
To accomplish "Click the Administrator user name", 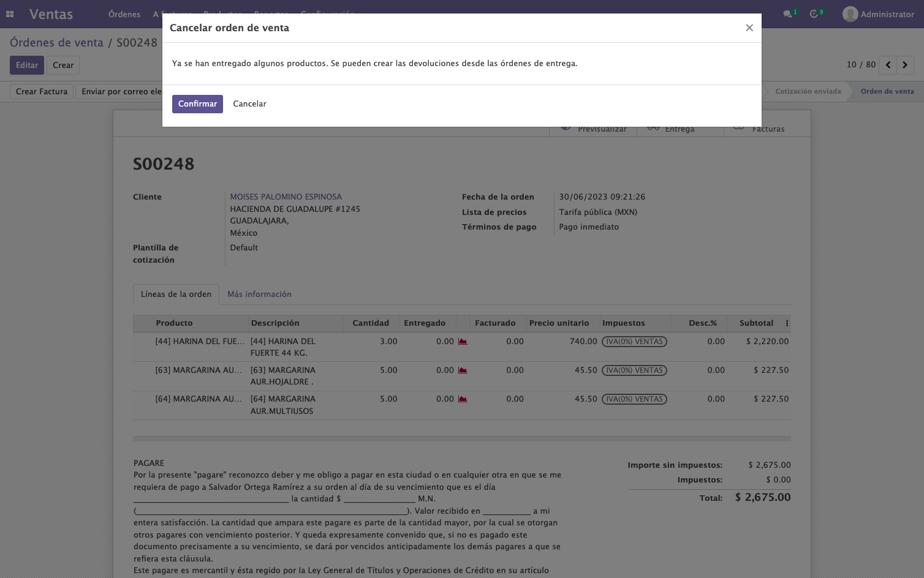I will click(887, 14).
